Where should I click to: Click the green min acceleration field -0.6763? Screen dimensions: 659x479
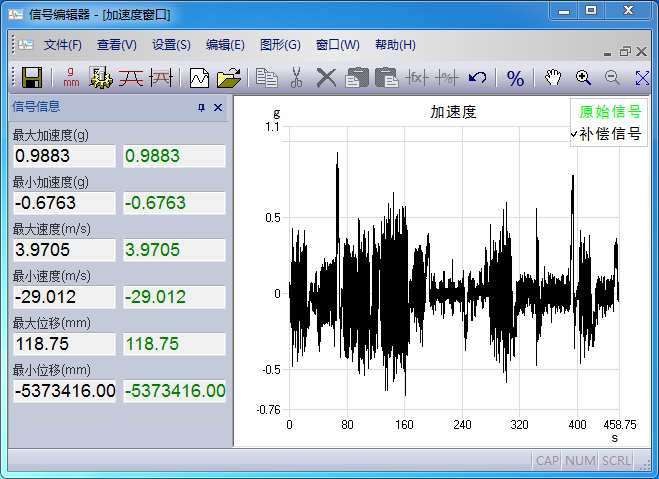tap(174, 203)
